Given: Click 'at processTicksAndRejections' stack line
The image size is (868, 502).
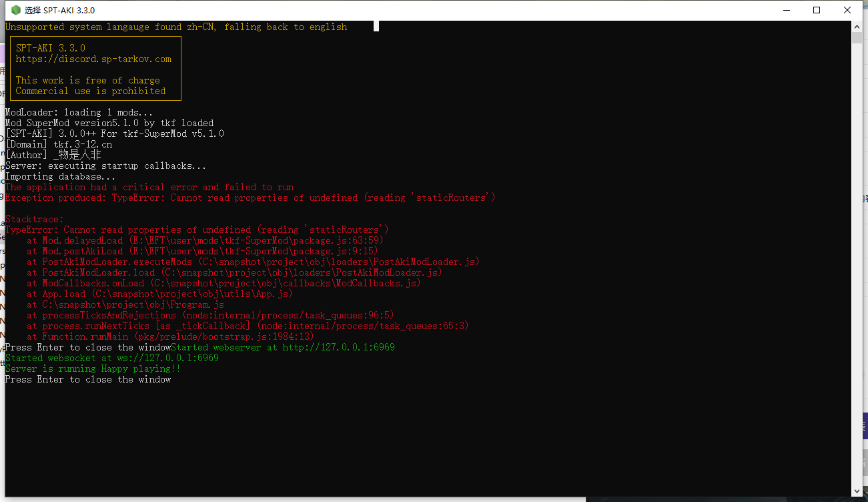Looking at the screenshot, I should (211, 315).
